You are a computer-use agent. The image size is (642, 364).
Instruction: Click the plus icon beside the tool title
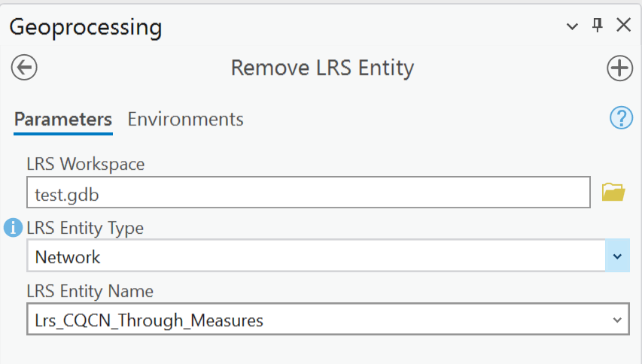[619, 68]
